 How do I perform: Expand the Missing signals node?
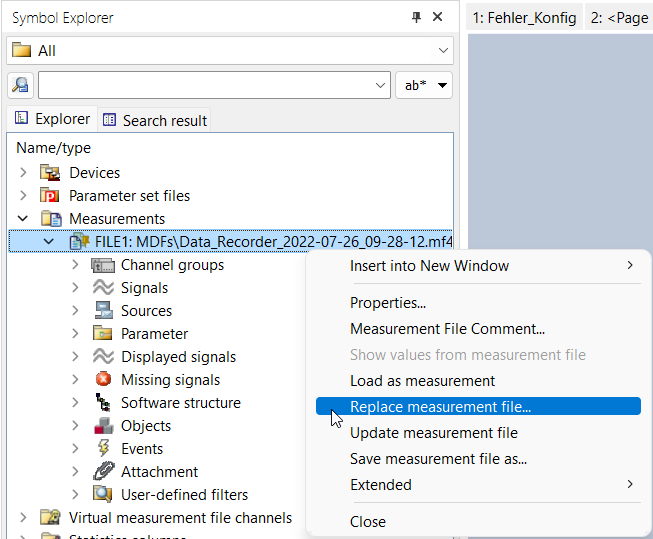coord(75,379)
